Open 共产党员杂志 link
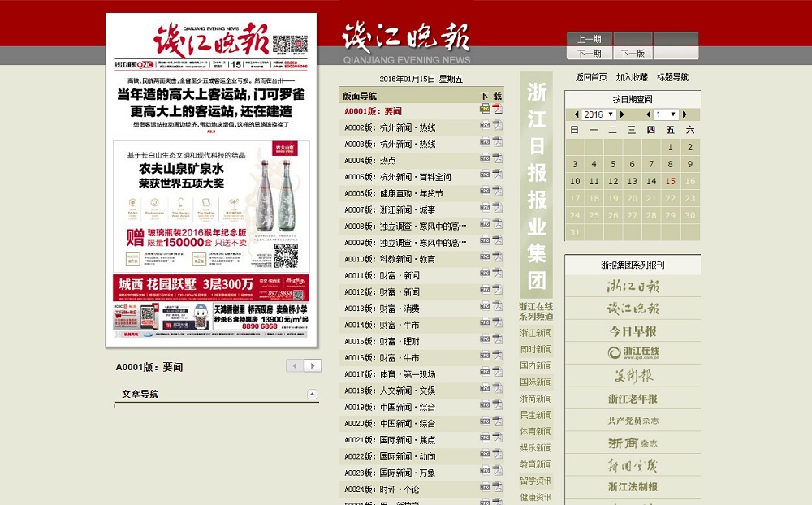Viewport: 812px width, 505px height. tap(633, 421)
